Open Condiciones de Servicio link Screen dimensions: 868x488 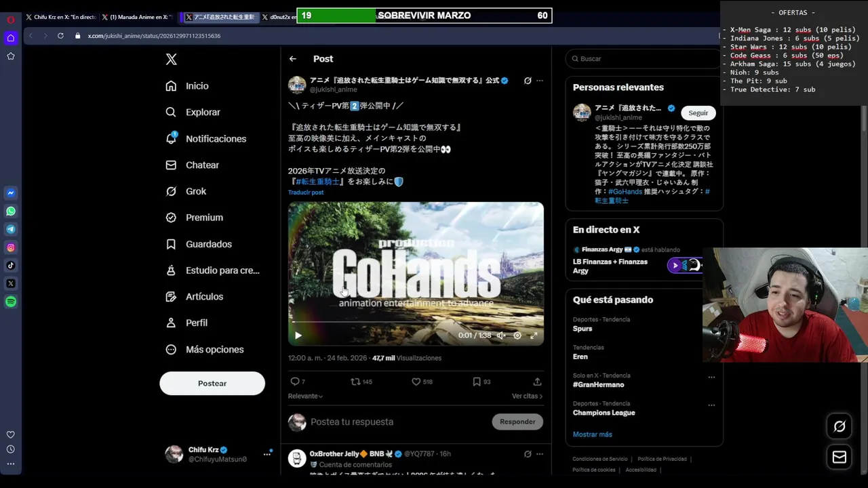600,460
